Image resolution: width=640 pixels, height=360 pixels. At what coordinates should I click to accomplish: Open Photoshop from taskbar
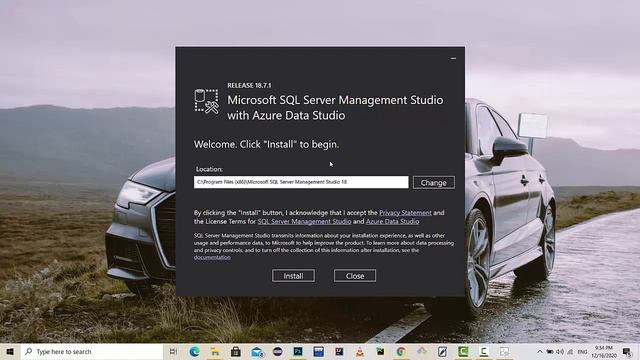(x=298, y=351)
